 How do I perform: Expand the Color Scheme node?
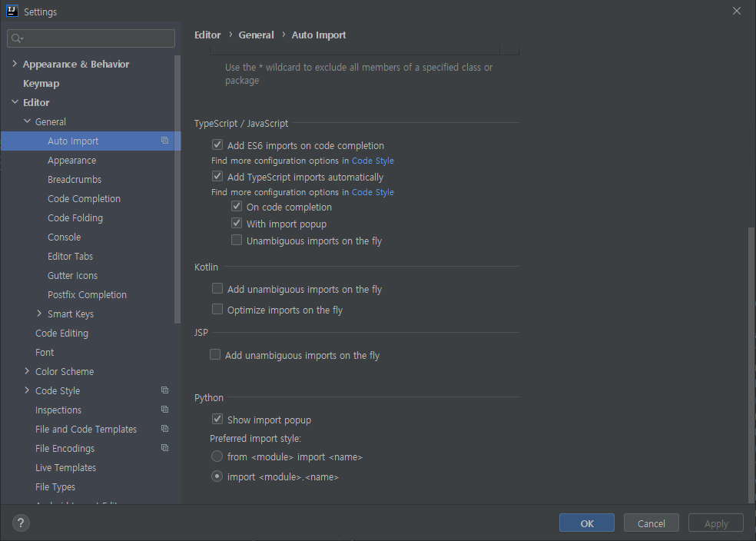[x=27, y=371]
